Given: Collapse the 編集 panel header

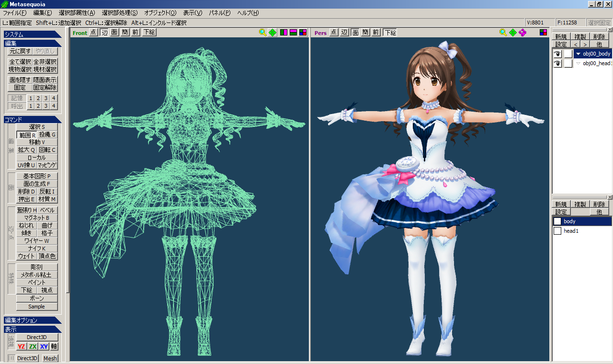Looking at the screenshot, I should [33, 43].
